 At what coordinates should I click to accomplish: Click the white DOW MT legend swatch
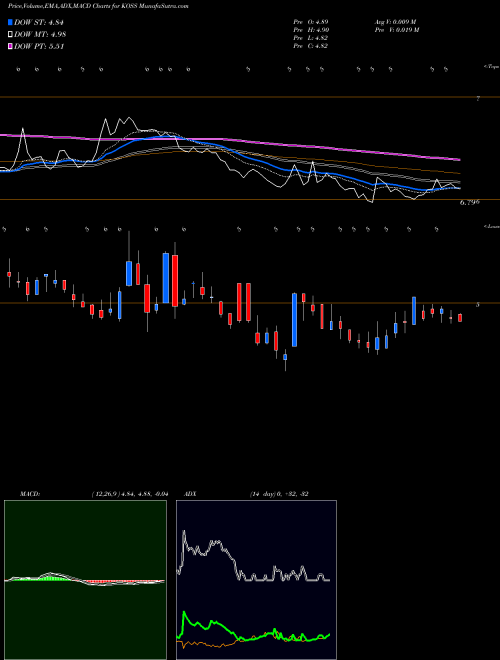10,35
